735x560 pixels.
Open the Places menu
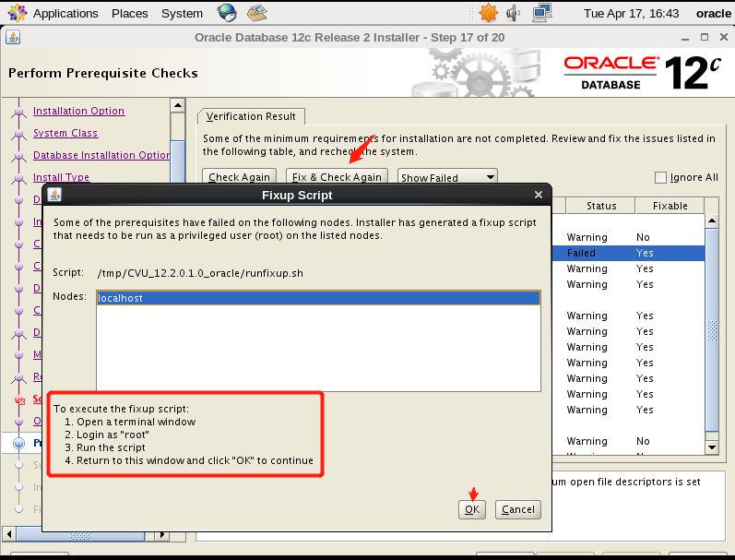coord(129,13)
